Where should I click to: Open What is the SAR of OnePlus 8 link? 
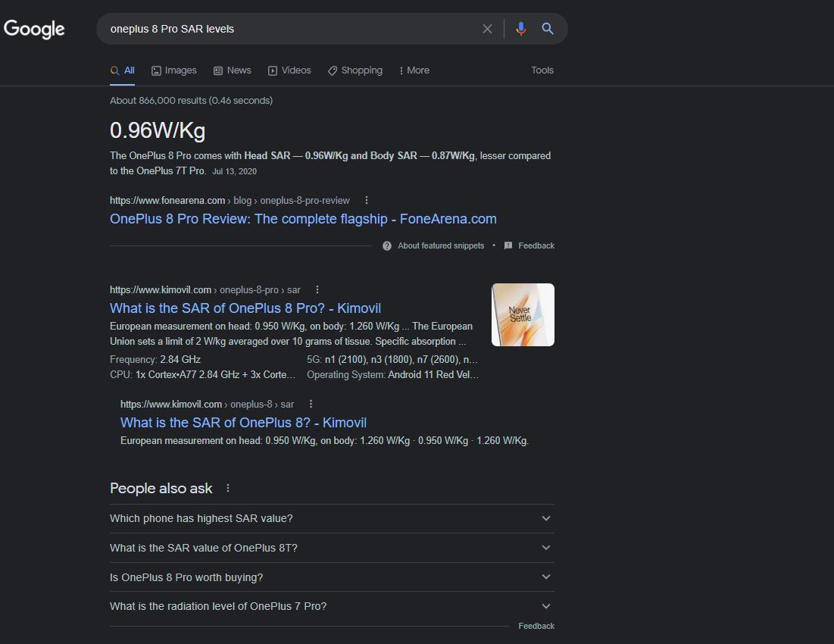[x=243, y=423]
